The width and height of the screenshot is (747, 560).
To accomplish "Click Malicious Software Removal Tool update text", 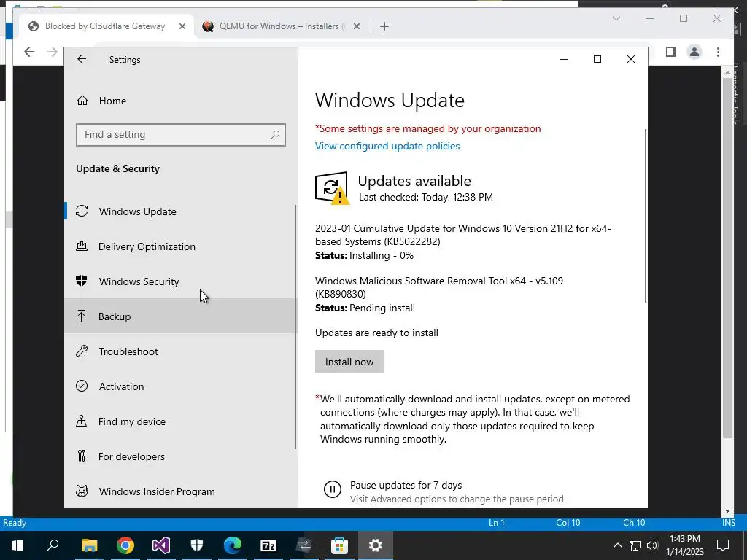I will [x=438, y=287].
